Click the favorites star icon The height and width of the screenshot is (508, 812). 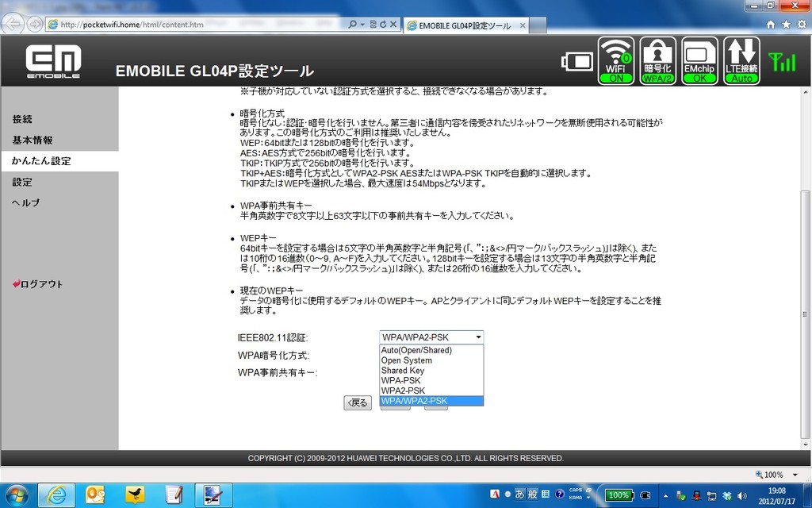tap(786, 25)
